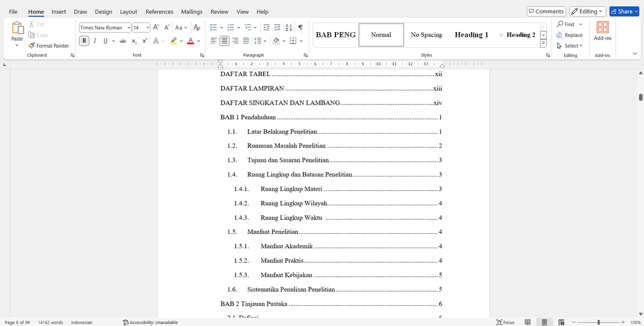Image resolution: width=644 pixels, height=326 pixels.
Task: Switch to Read Mode view icon
Action: [x=528, y=322]
